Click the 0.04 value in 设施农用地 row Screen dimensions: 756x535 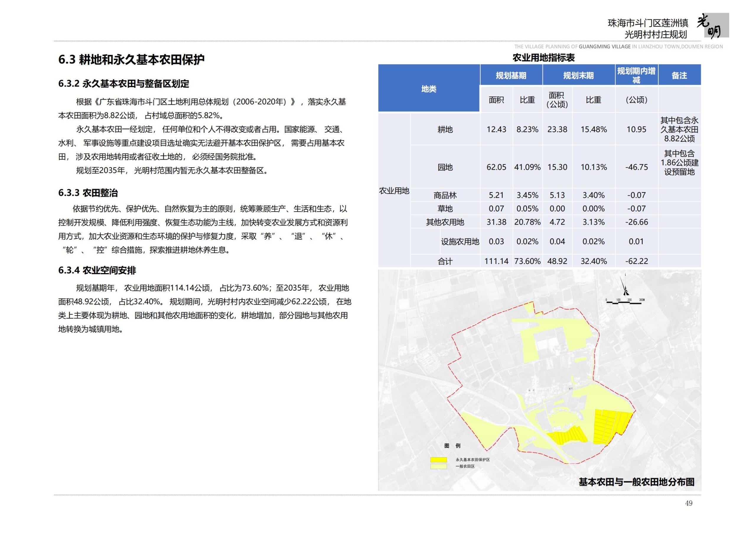(x=557, y=241)
